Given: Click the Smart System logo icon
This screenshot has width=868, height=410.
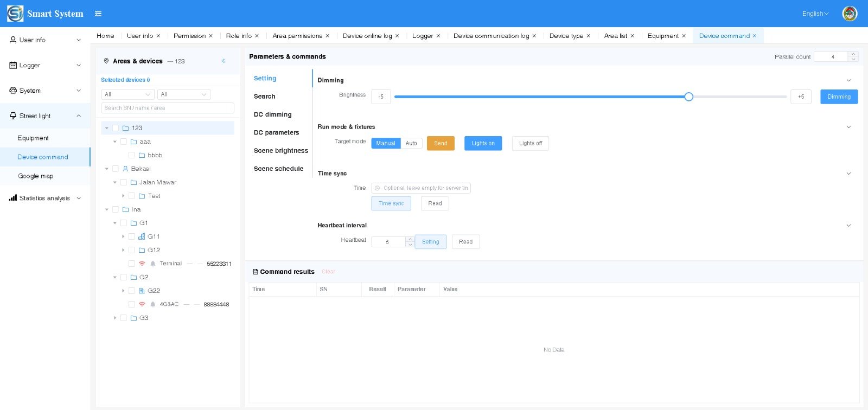Looking at the screenshot, I should 15,14.
